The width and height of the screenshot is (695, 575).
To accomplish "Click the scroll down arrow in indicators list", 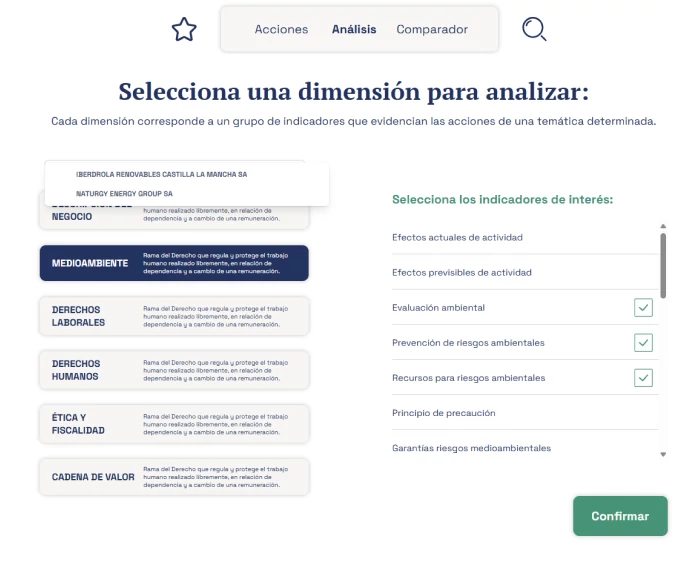I will (662, 454).
